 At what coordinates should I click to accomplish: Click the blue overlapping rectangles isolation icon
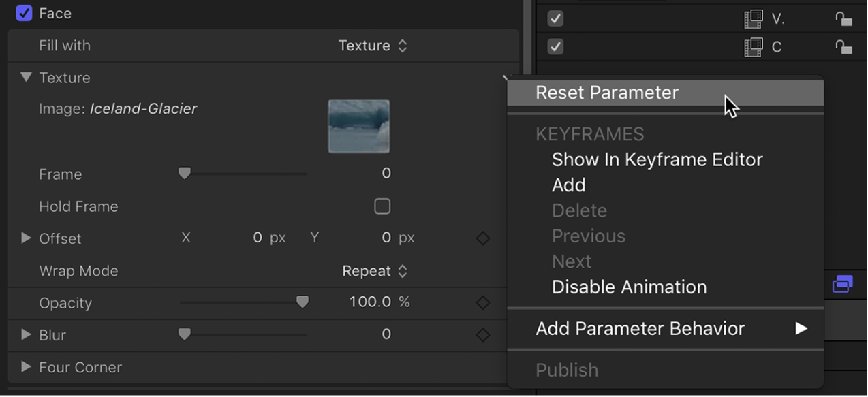(x=844, y=284)
